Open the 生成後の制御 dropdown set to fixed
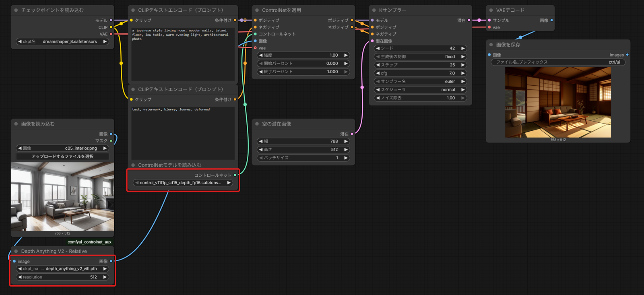 coord(420,57)
